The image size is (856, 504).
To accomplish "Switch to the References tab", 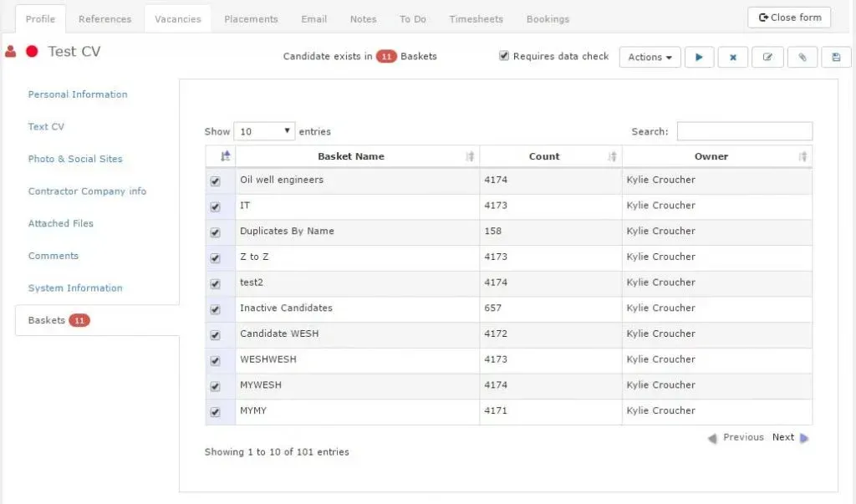I will tap(104, 19).
